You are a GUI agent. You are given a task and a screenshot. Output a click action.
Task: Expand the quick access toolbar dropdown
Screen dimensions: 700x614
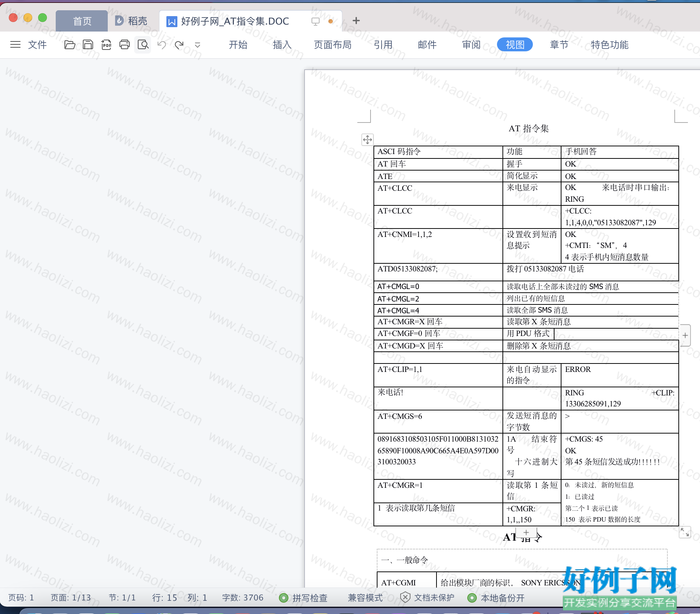[198, 45]
